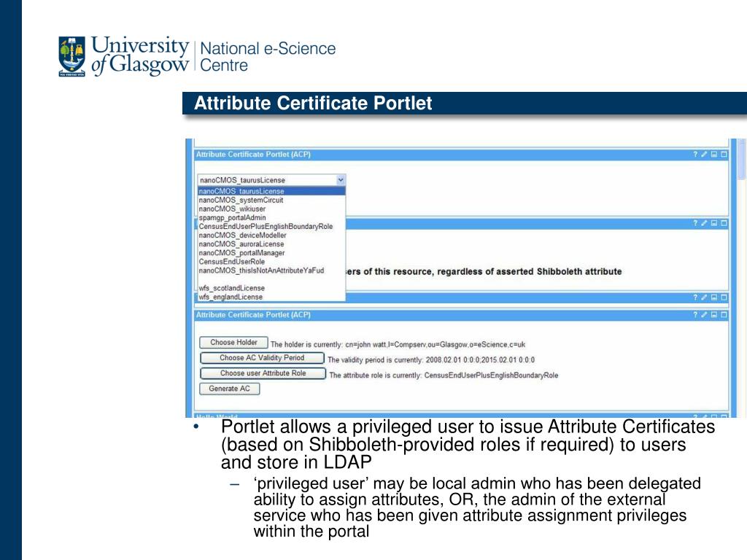
Task: Maximize portlet showing the Shibboleth attribute text
Action: point(724,223)
